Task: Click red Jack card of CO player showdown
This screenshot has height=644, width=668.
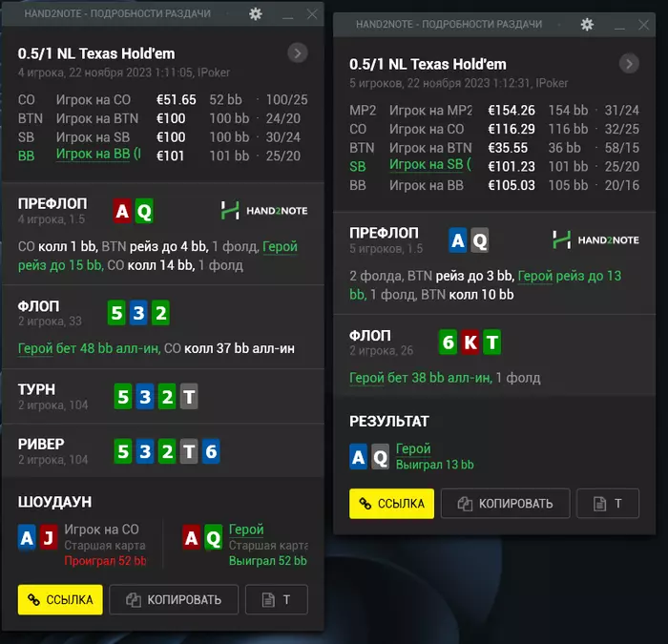Action: tap(49, 537)
